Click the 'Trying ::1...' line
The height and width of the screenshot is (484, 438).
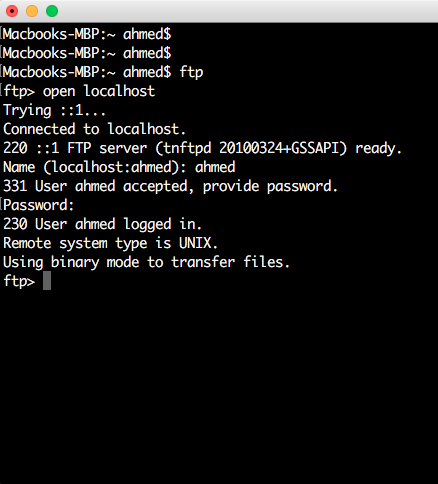coord(55,111)
